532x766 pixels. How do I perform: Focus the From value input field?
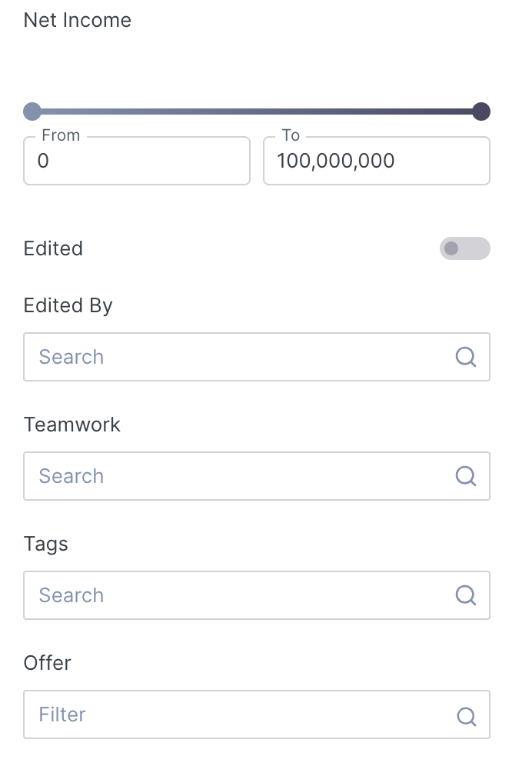click(137, 162)
